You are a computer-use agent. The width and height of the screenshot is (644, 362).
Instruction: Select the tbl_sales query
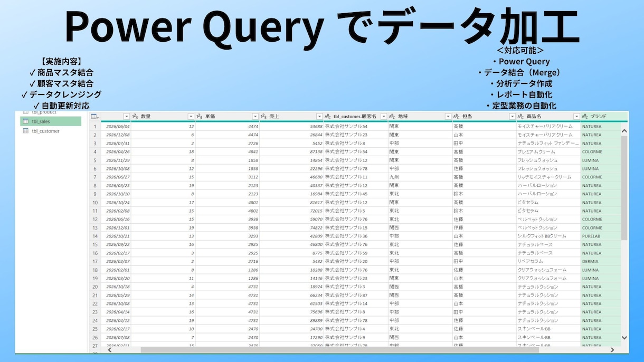(x=51, y=121)
